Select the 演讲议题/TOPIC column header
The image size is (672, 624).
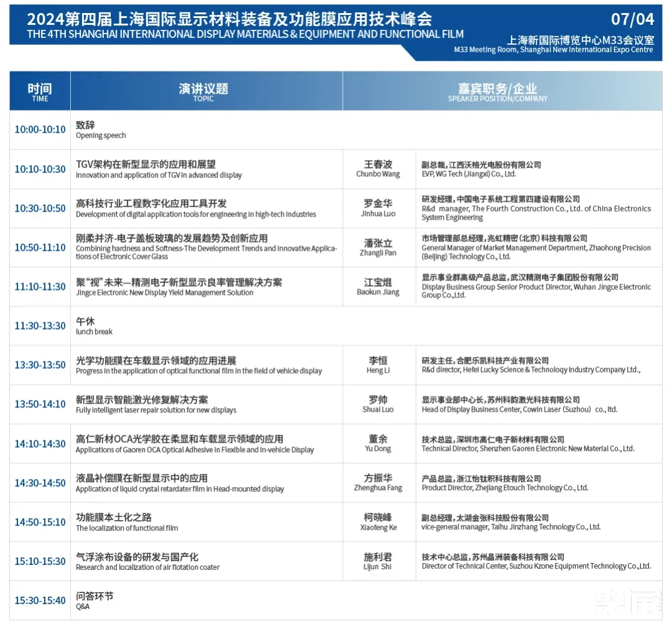(203, 91)
